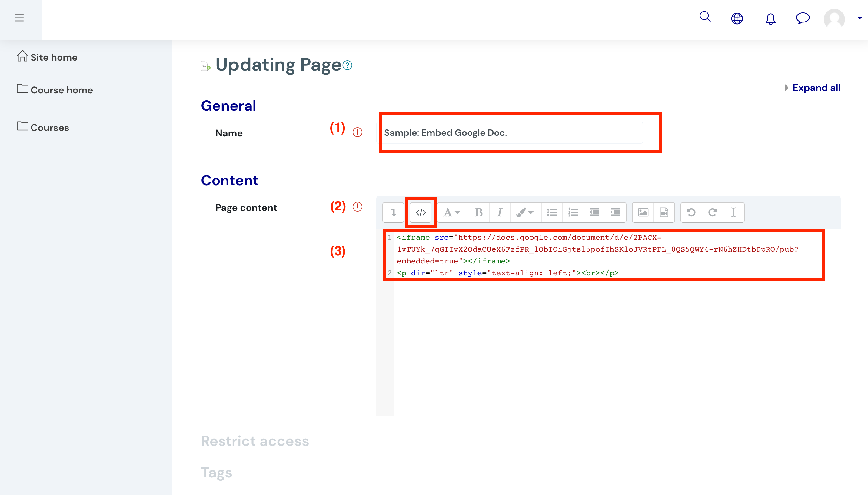Click the search magnifier icon

706,17
